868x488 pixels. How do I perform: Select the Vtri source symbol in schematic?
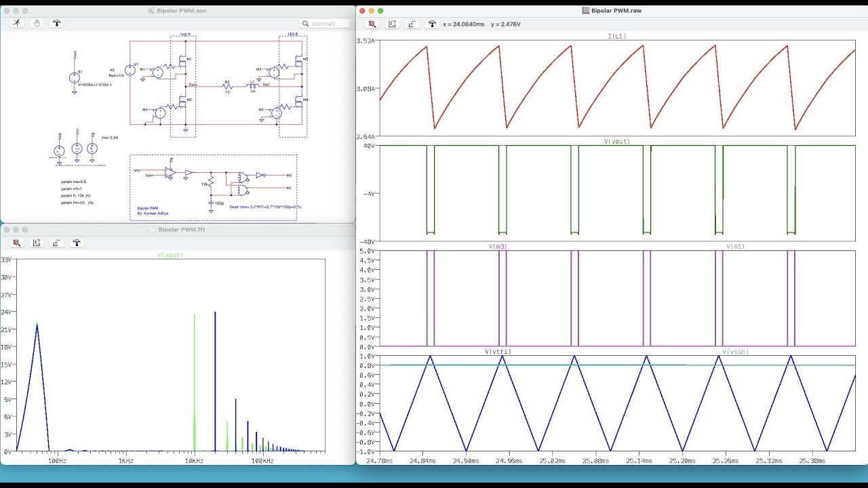(77, 148)
